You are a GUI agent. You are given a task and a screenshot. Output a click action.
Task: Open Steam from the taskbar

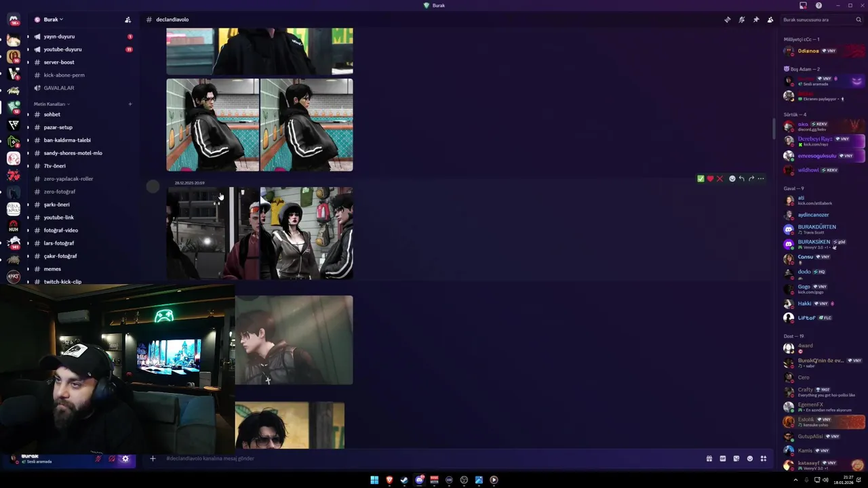point(404,480)
